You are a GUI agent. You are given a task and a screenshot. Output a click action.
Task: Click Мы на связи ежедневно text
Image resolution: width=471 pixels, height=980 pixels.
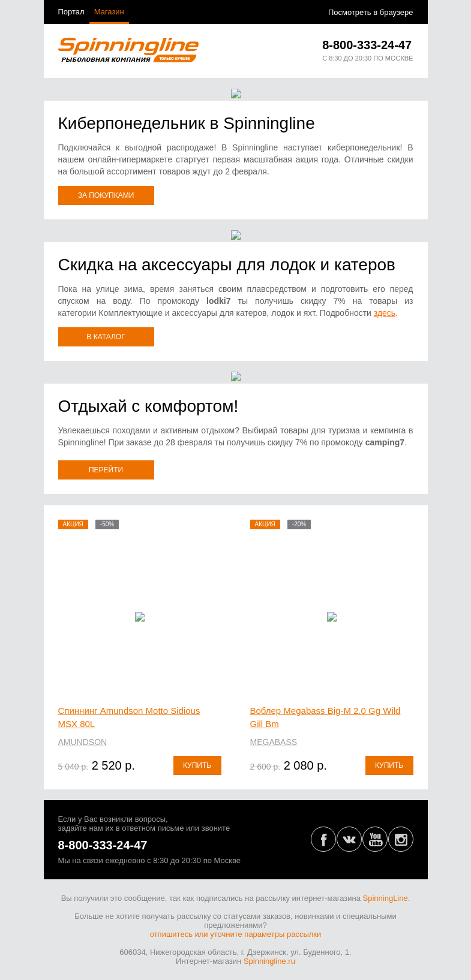tap(149, 861)
